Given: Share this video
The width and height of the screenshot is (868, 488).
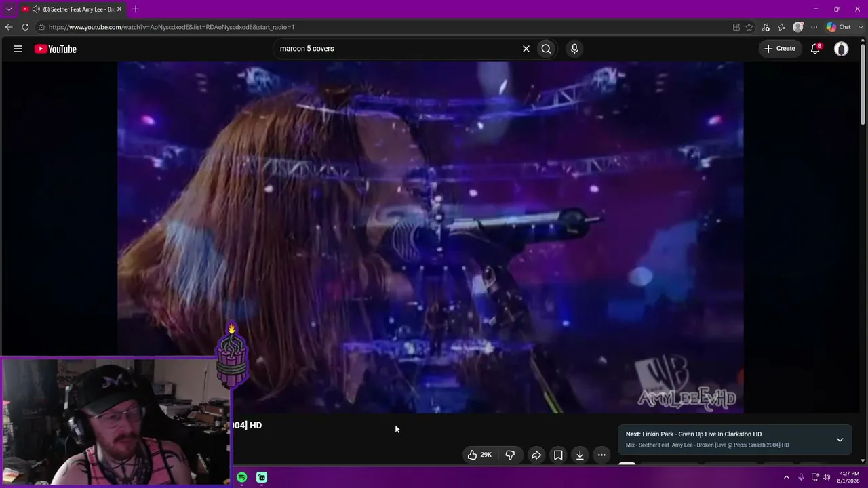Looking at the screenshot, I should 536,455.
